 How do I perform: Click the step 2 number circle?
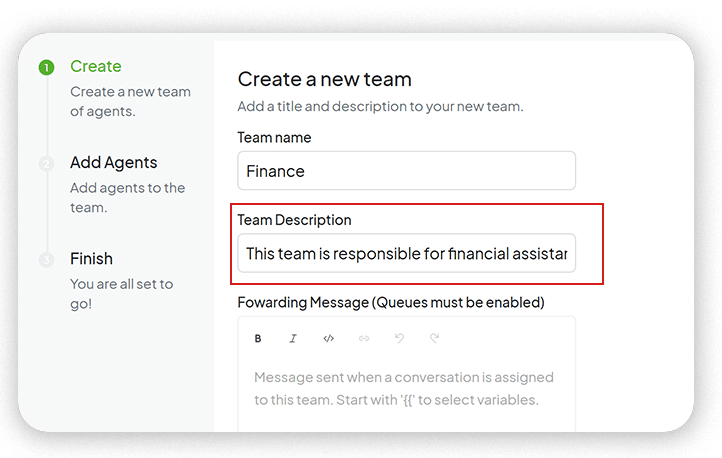click(46, 163)
